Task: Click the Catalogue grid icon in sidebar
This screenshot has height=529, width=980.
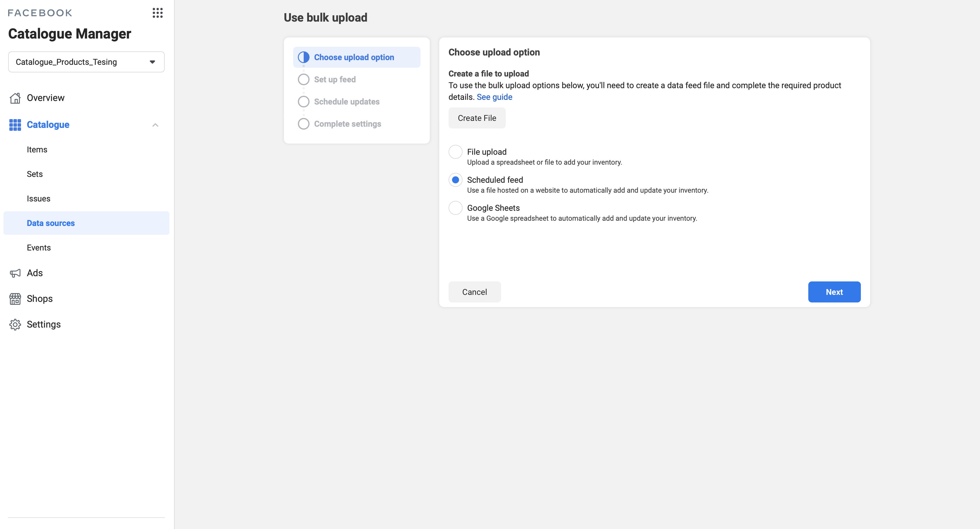Action: pos(15,125)
